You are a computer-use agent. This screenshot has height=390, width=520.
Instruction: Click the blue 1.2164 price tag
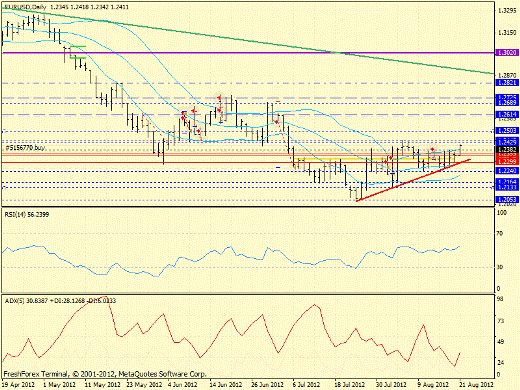pyautogui.click(x=507, y=182)
